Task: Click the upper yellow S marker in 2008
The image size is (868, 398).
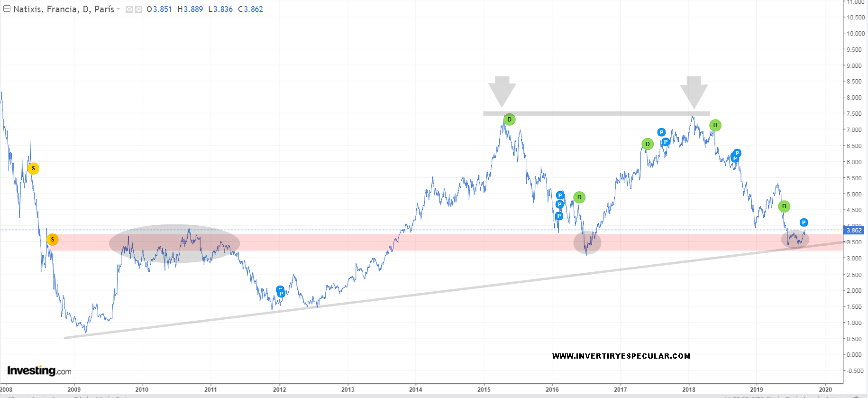Action: (33, 168)
